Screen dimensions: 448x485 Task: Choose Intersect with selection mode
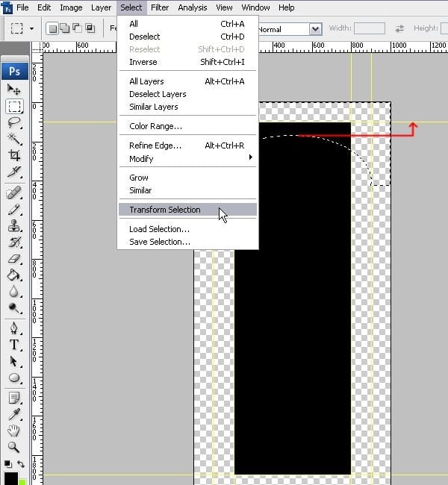pos(90,28)
